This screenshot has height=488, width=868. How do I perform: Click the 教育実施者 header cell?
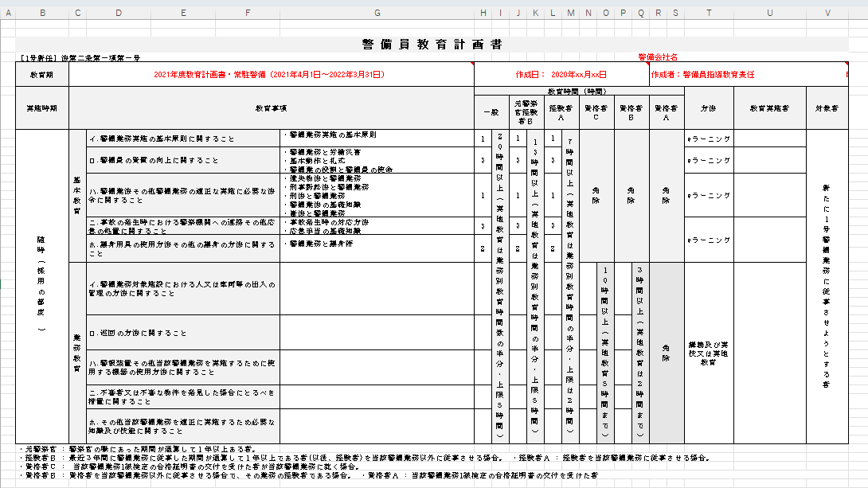tap(769, 108)
